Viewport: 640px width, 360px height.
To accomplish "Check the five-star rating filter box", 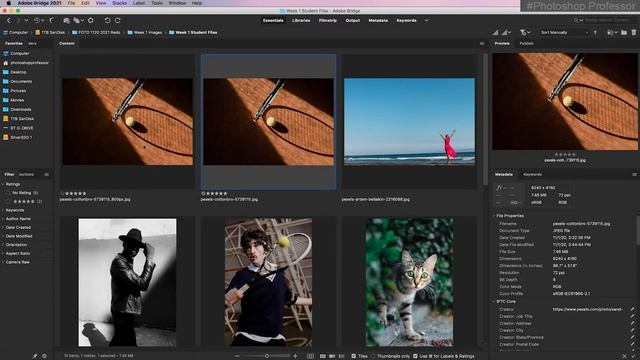I will 8,201.
